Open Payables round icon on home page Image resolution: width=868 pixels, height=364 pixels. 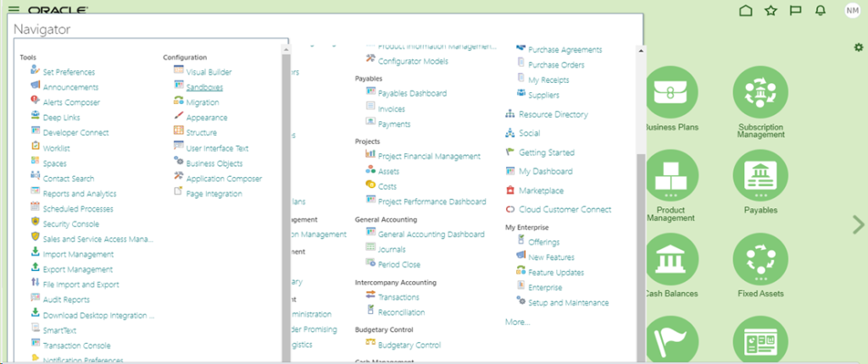click(x=760, y=177)
